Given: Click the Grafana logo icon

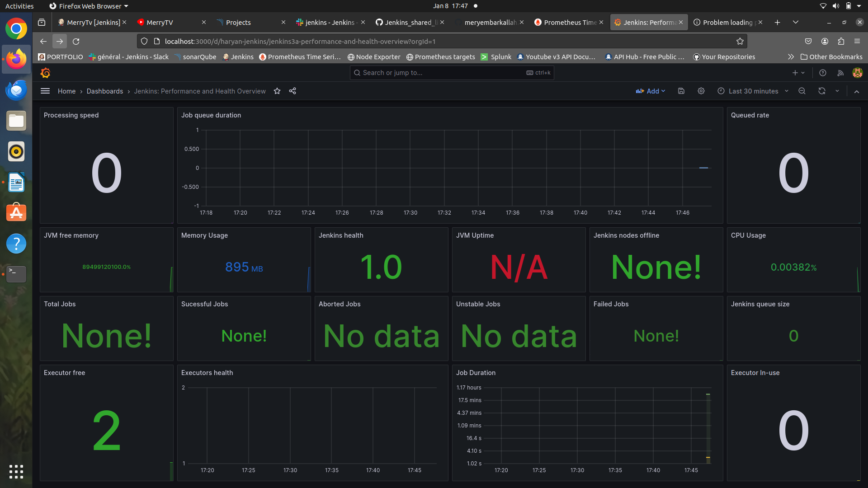Looking at the screenshot, I should 45,73.
